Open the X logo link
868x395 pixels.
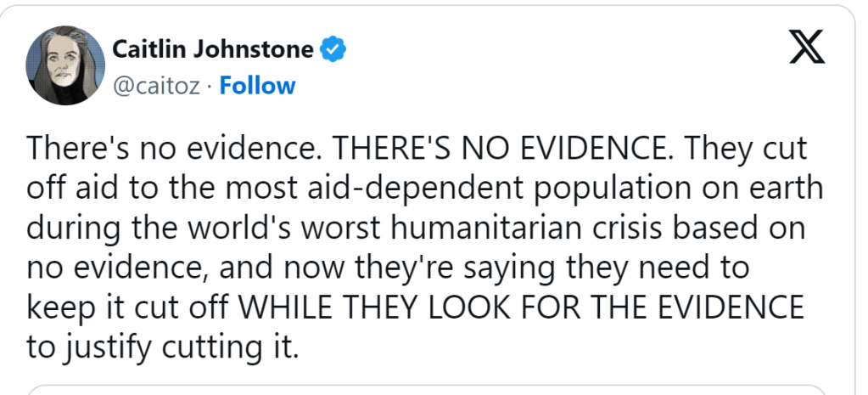coord(806,50)
